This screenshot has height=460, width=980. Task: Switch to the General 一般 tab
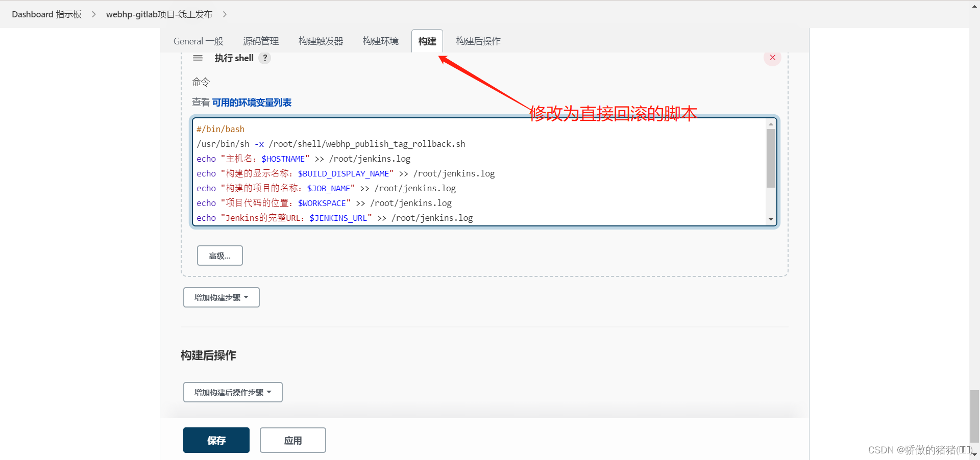[199, 41]
